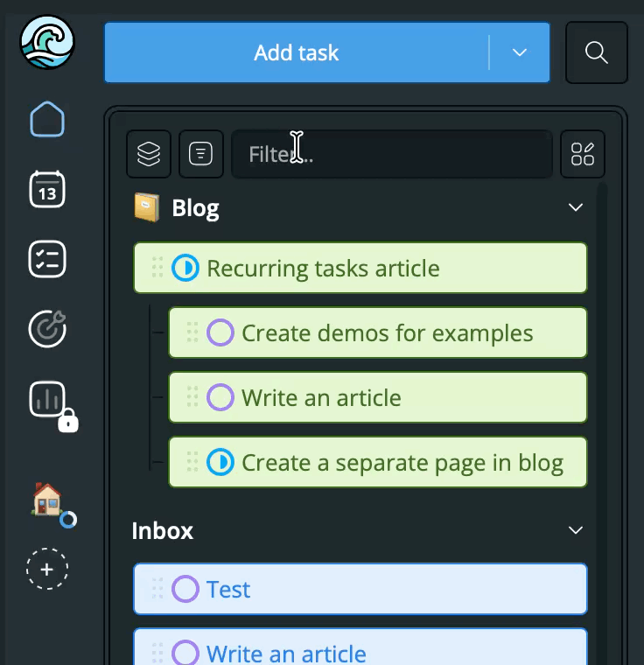Toggle status of Create a separate page in blog

click(220, 462)
